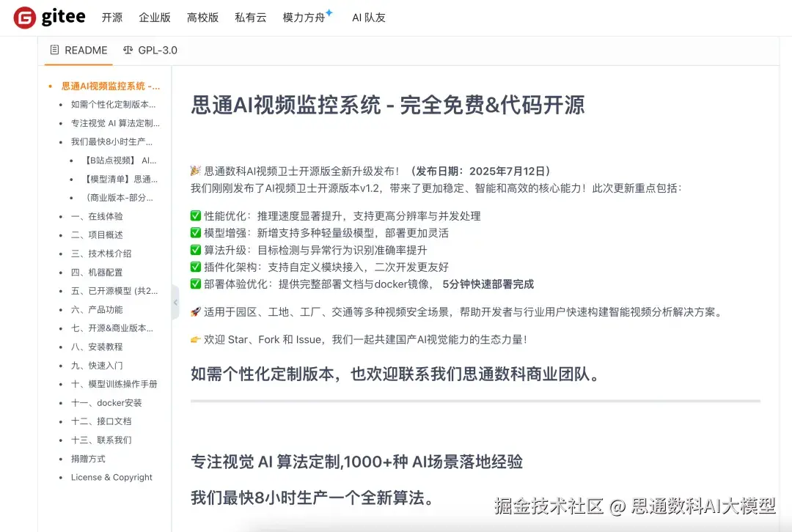Open the GPL-3.0 license tab
Image resolution: width=792 pixels, height=532 pixels.
[155, 51]
